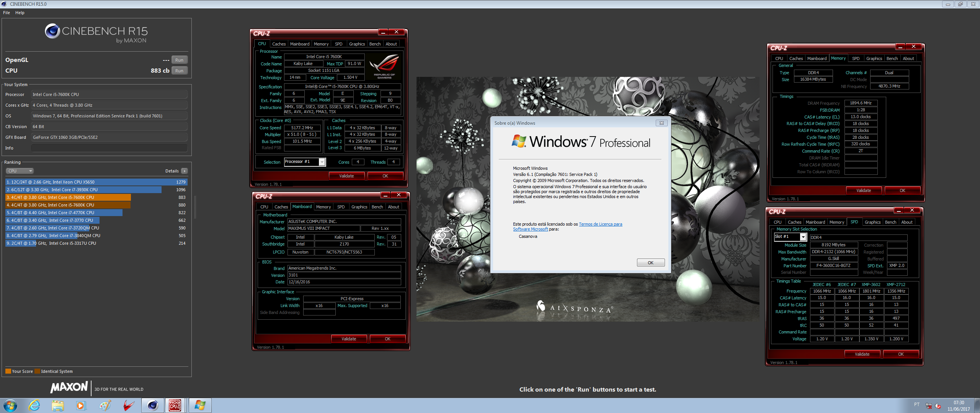980x413 pixels.
Task: Open the Termos de Licença para Software link
Action: click(x=567, y=227)
